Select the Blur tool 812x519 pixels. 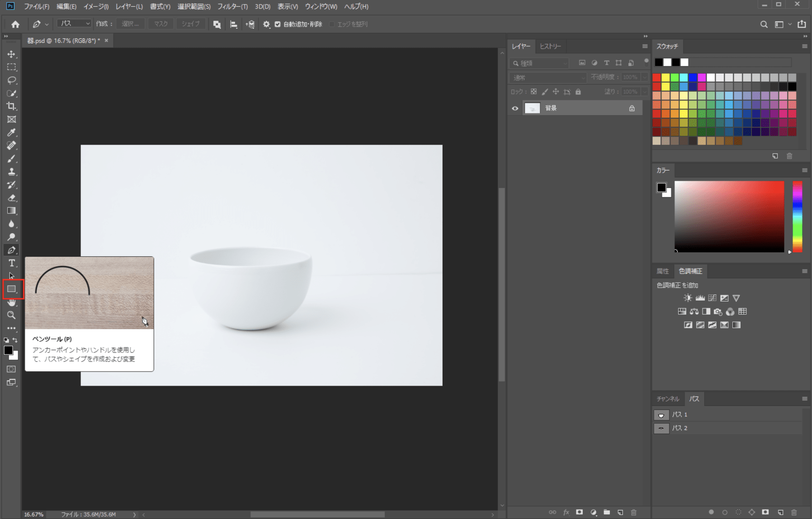click(11, 224)
